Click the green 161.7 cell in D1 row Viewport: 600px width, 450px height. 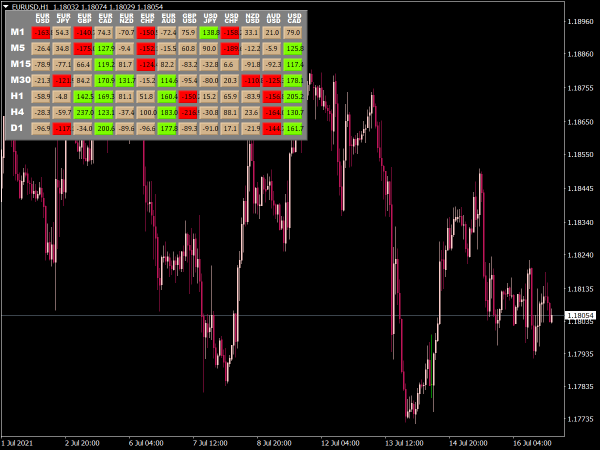pos(293,129)
